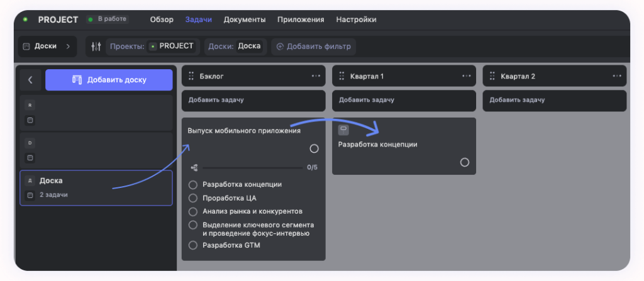
Task: Open the three-dot menu of the Квартал 1 column
Action: pyautogui.click(x=466, y=76)
